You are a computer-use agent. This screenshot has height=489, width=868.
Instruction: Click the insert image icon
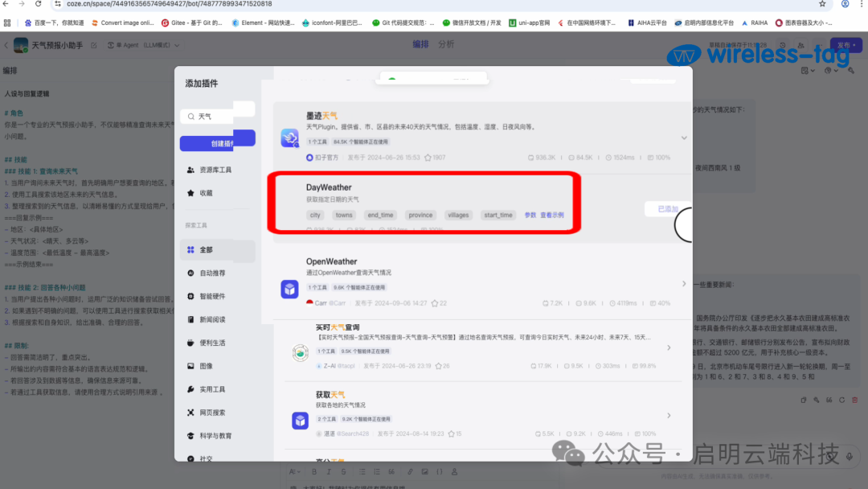click(424, 472)
